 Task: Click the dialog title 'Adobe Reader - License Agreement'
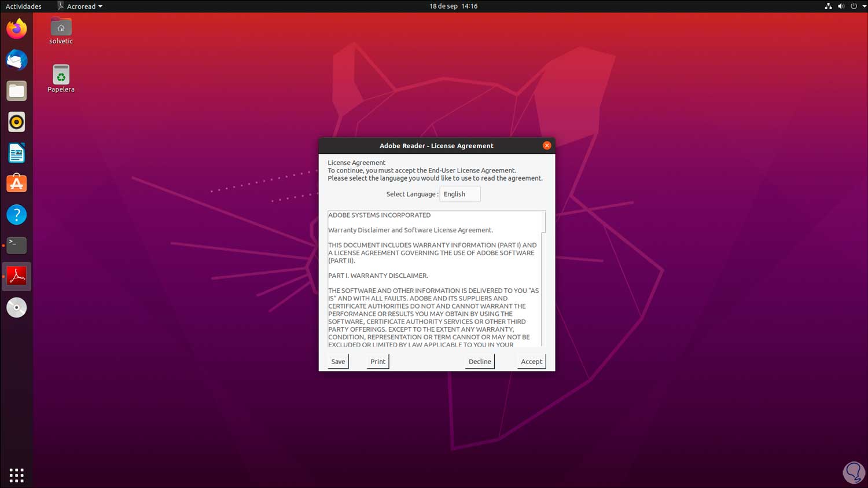coord(436,146)
